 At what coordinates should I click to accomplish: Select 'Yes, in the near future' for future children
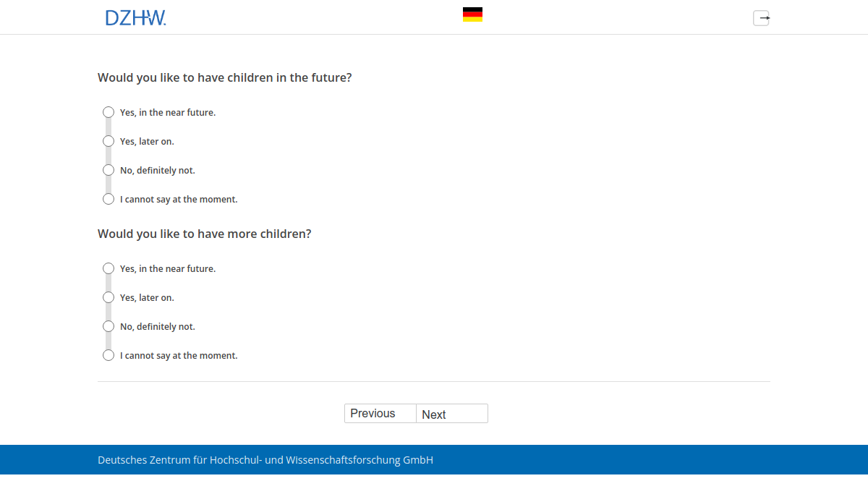click(109, 112)
